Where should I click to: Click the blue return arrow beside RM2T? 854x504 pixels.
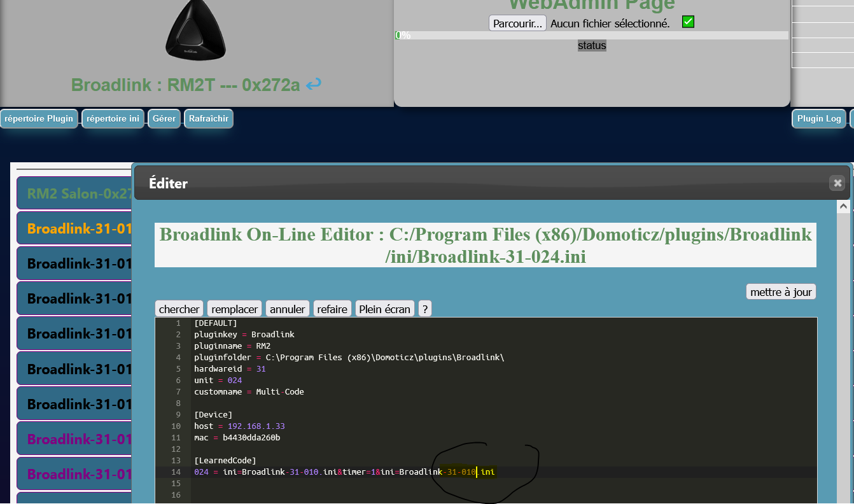pos(314,84)
